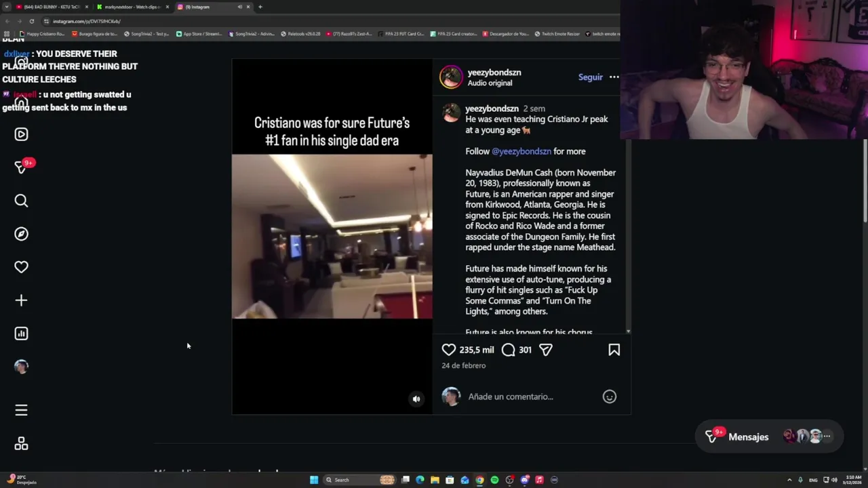
Task: Click the Seguir follow button
Action: click(x=591, y=77)
